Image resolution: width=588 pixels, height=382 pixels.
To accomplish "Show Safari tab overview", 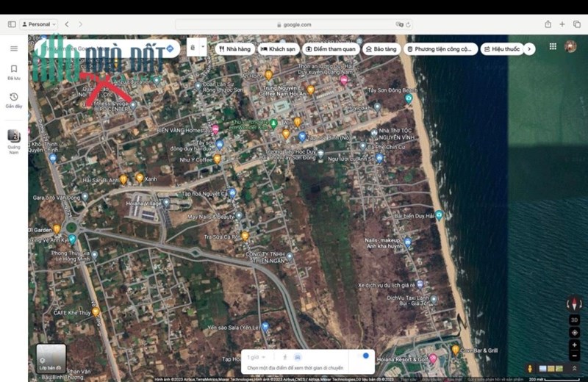I will click(577, 24).
